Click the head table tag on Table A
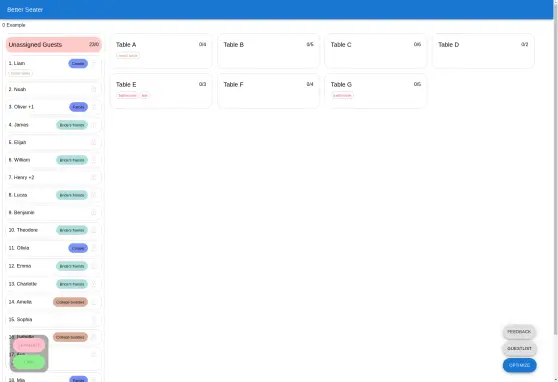This screenshot has height=382, width=558. point(128,56)
